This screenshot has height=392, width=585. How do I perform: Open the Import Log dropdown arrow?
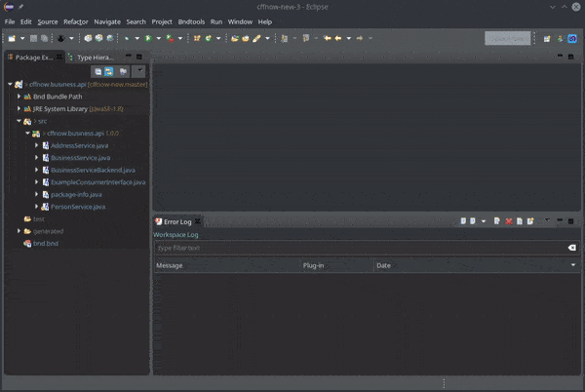(484, 221)
